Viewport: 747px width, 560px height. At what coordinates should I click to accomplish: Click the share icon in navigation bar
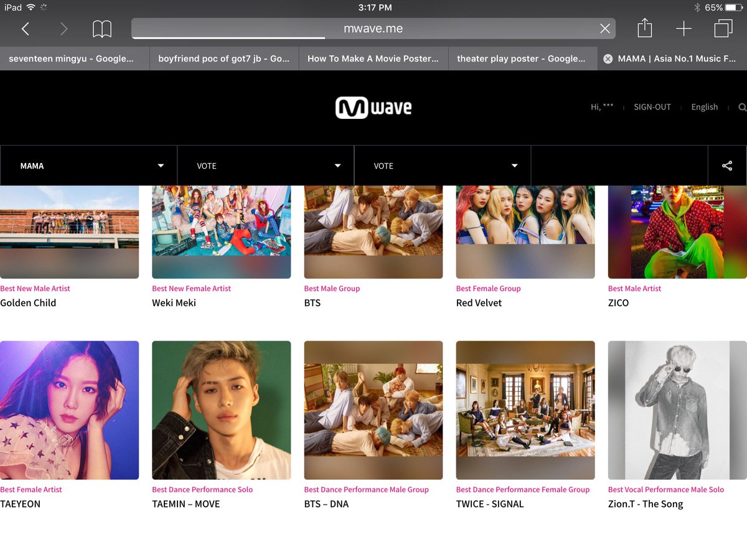[x=727, y=166]
